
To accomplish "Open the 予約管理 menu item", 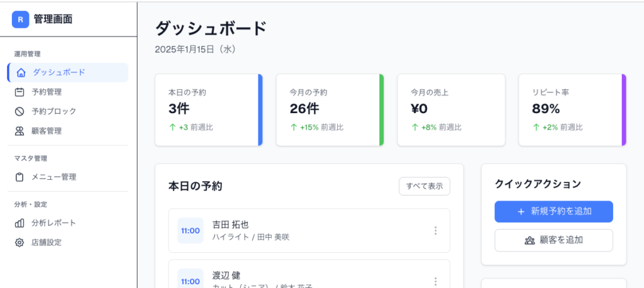I will coord(47,92).
